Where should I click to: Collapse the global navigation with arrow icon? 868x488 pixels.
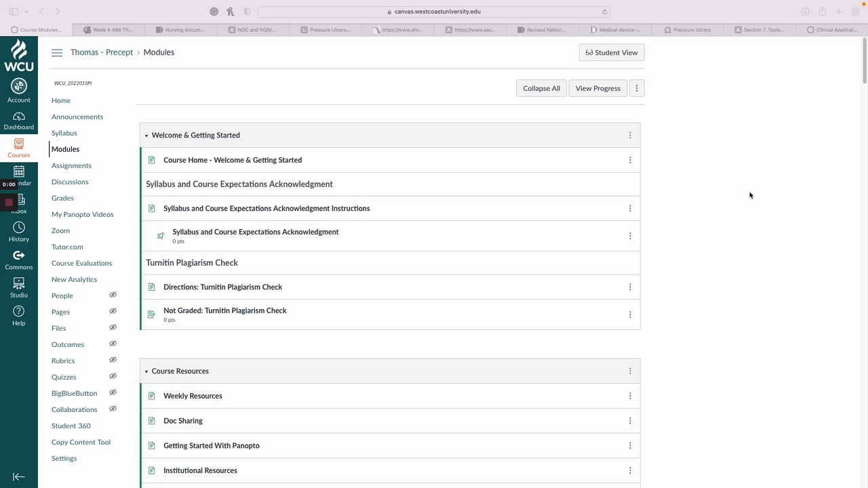[x=18, y=476]
